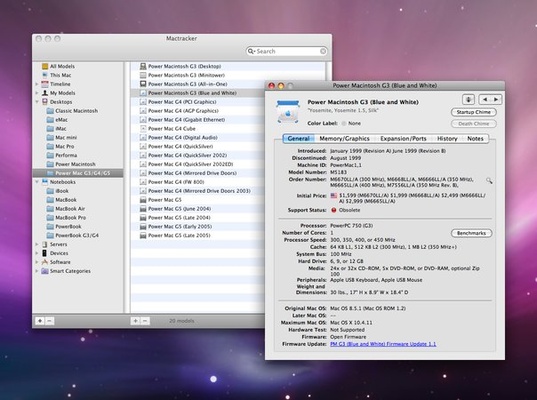Click the US flag beside Initial Price
The image size is (537, 400).
coord(334,196)
